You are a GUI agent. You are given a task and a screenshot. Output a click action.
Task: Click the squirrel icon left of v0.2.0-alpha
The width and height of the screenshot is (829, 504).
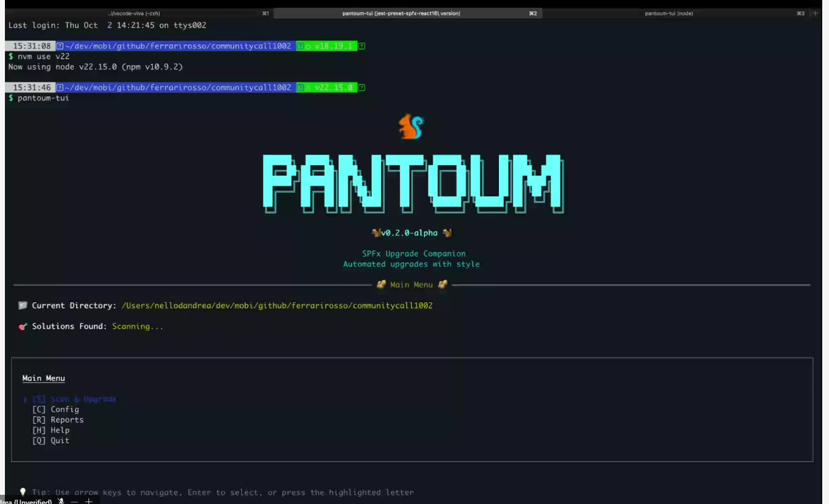click(376, 233)
